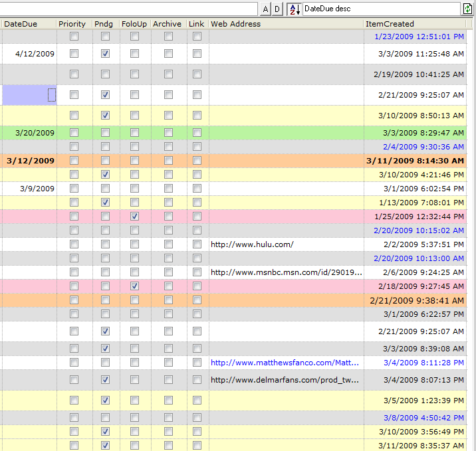This screenshot has width=476, height=451.
Task: Check FoloUp in the 2/19/2009 10:41:25 AM row
Action: [x=134, y=74]
